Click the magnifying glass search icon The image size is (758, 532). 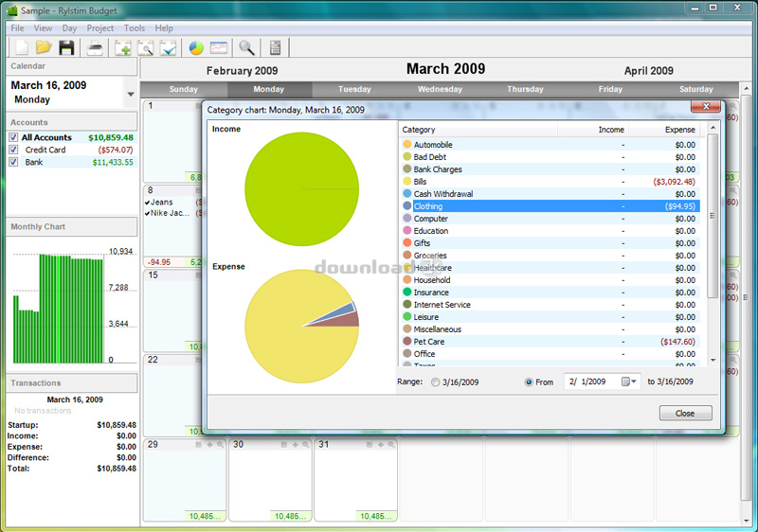coord(246,47)
